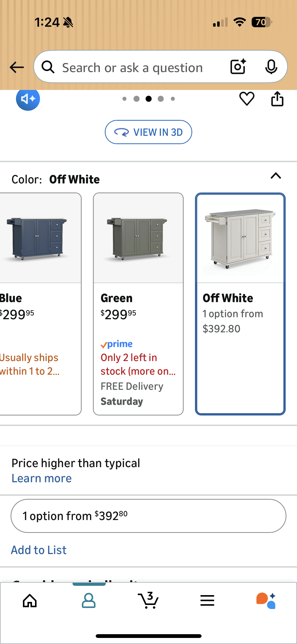Select the Green color option
297x644 pixels.
coord(138,304)
